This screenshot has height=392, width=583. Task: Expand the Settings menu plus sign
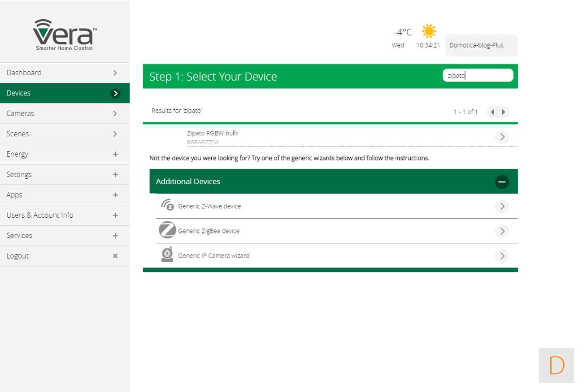[115, 175]
